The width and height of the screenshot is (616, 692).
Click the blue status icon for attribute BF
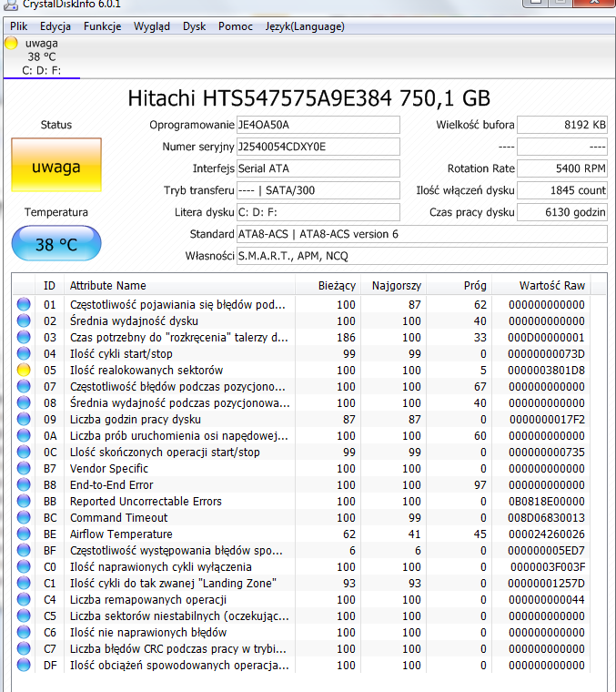[x=24, y=550]
